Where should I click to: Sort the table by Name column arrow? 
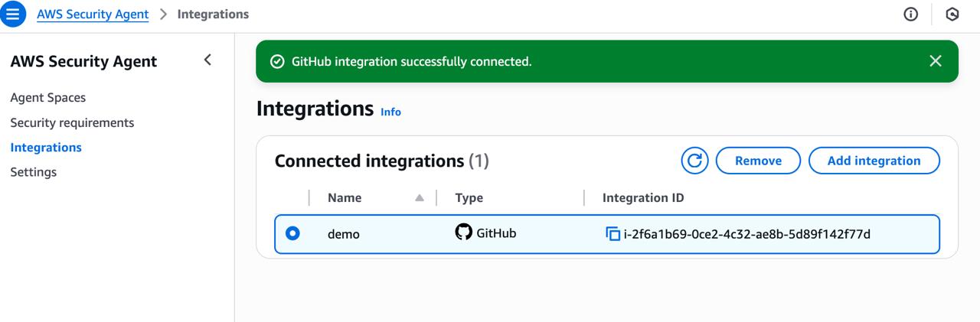point(419,198)
